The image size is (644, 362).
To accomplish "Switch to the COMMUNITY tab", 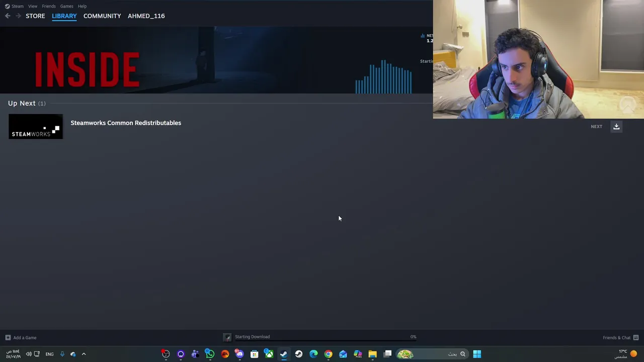I will 102,16.
